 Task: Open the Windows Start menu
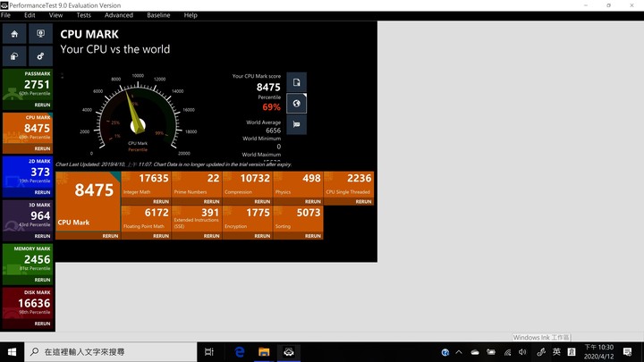[x=12, y=352]
